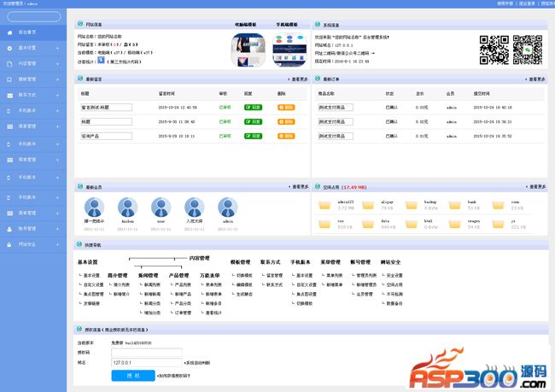Click the gear icon beside 基本设置
The width and height of the screenshot is (555, 392).
(x=9, y=48)
